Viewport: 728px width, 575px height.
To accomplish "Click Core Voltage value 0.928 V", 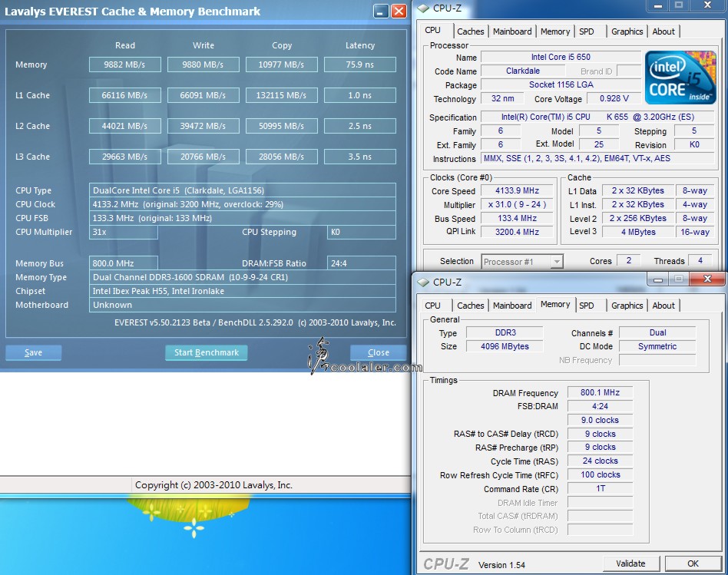I will tap(614, 98).
